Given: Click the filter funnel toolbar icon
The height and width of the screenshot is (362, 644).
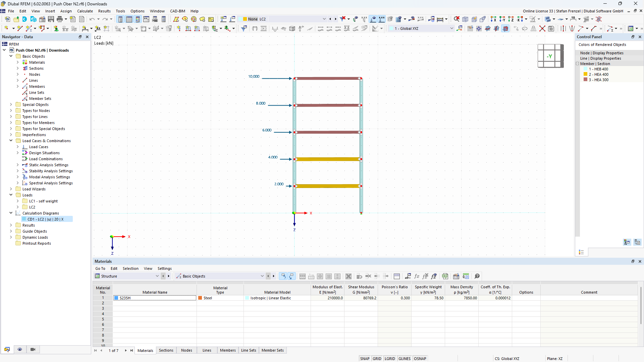Looking at the screenshot, I should (244, 28).
